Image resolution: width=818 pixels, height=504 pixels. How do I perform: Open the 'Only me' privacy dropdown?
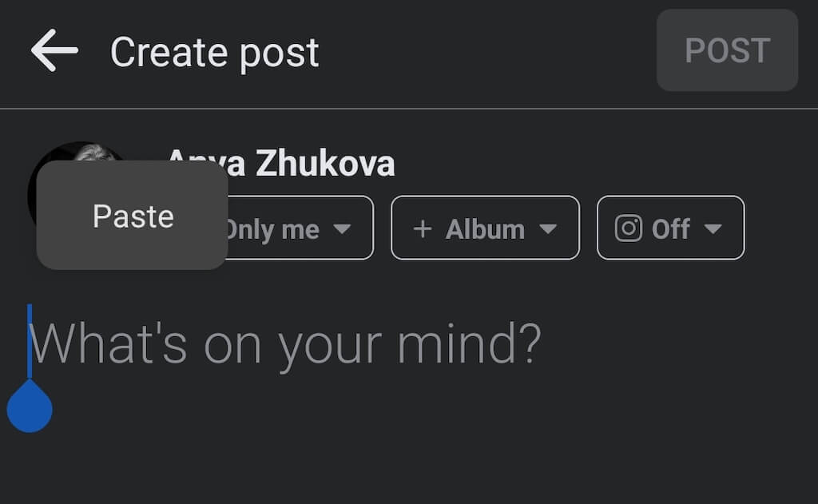[x=296, y=228]
